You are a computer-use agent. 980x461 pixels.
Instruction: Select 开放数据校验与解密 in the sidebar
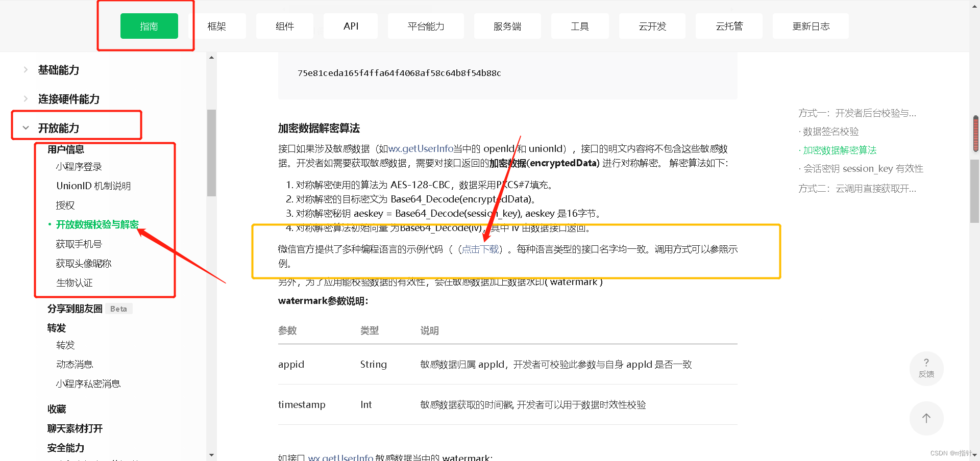(97, 225)
